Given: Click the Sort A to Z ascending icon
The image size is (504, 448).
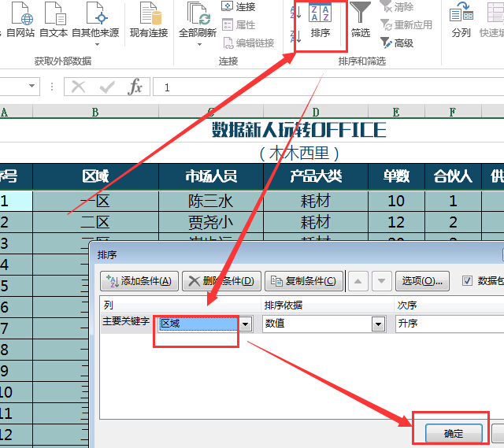Looking at the screenshot, I should (x=296, y=11).
